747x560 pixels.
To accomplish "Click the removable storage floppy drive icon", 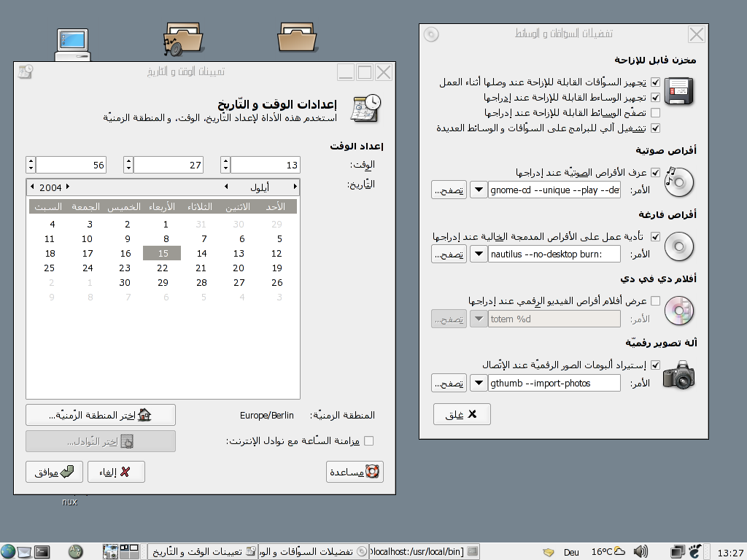I will 679,92.
